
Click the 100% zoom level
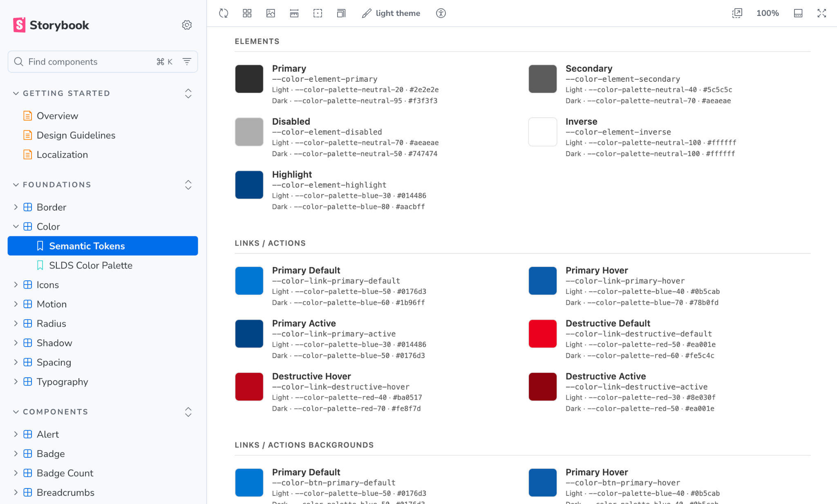click(x=768, y=13)
